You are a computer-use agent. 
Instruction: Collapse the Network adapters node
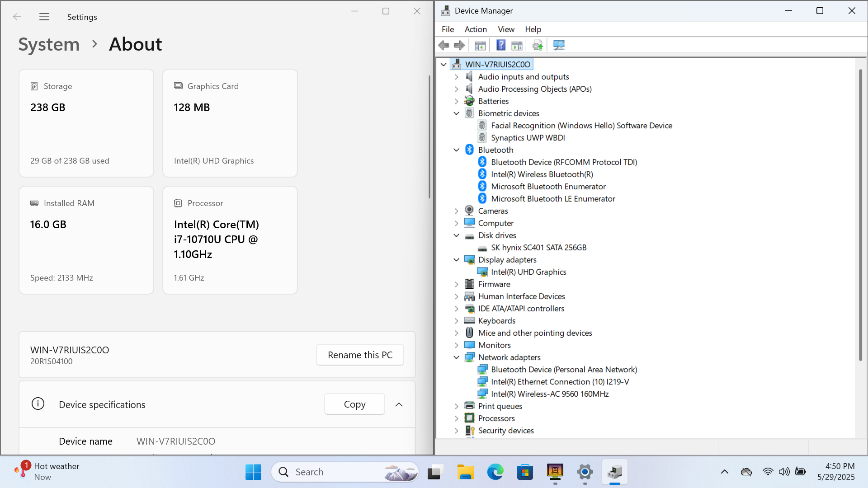click(x=456, y=357)
